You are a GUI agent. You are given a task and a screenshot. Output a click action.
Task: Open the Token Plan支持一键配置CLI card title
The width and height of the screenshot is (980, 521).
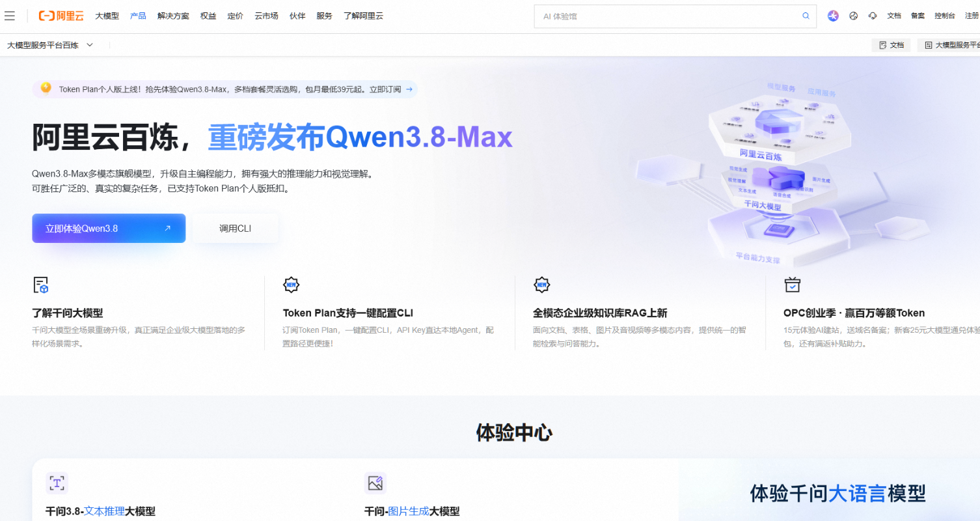[x=347, y=313]
